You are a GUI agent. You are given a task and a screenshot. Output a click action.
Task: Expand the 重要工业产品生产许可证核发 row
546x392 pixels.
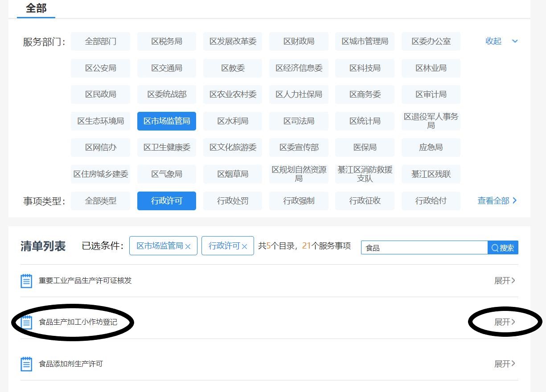pos(505,281)
